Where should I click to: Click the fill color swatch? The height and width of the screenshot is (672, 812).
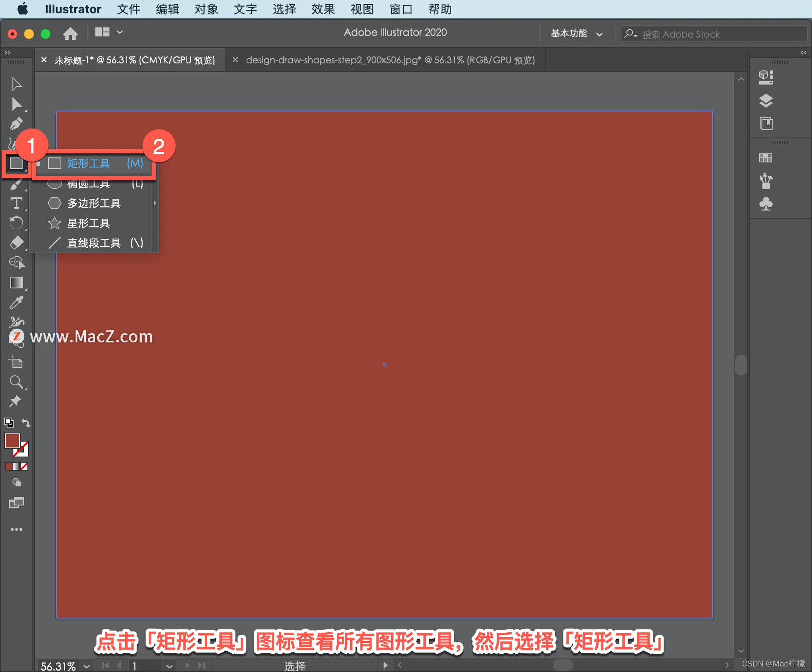pyautogui.click(x=12, y=441)
